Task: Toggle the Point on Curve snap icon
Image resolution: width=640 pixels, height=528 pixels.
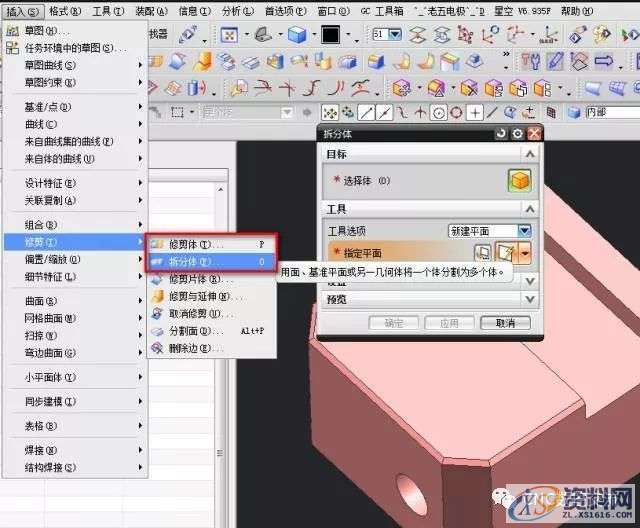Action: point(492,112)
